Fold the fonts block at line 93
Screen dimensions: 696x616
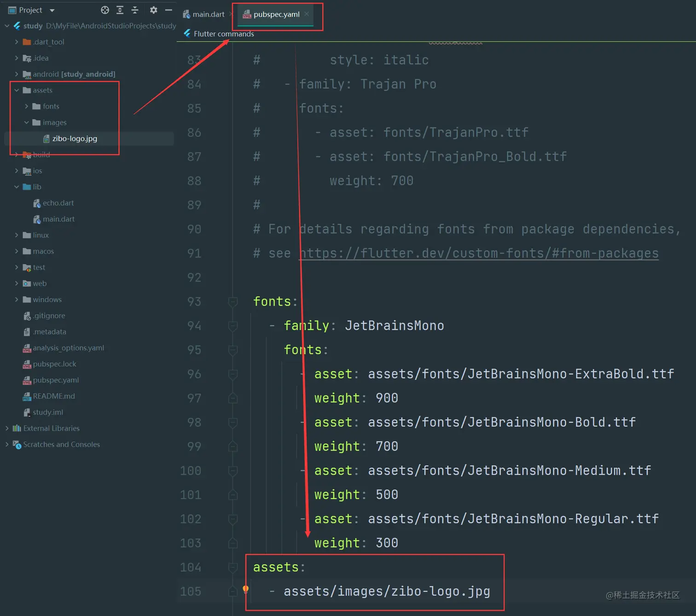pos(233,302)
